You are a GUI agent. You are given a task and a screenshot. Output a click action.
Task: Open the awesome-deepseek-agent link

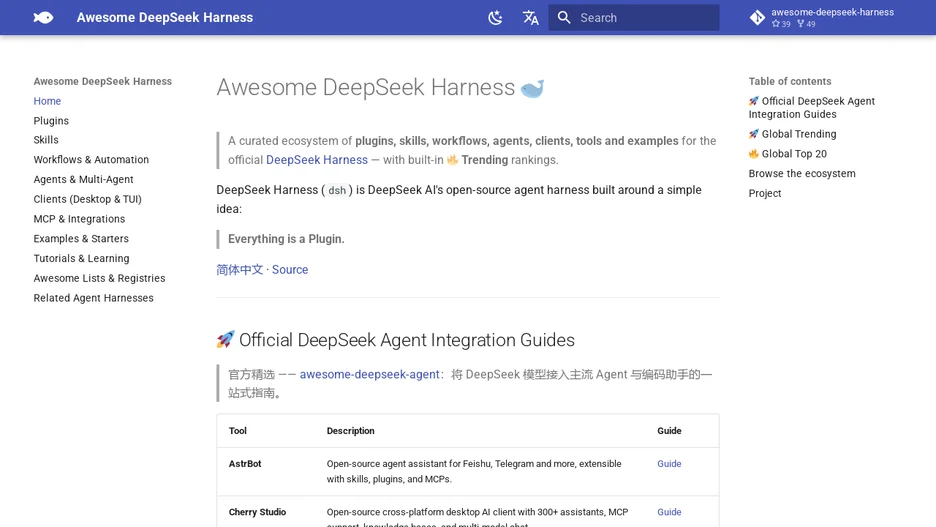(x=370, y=374)
